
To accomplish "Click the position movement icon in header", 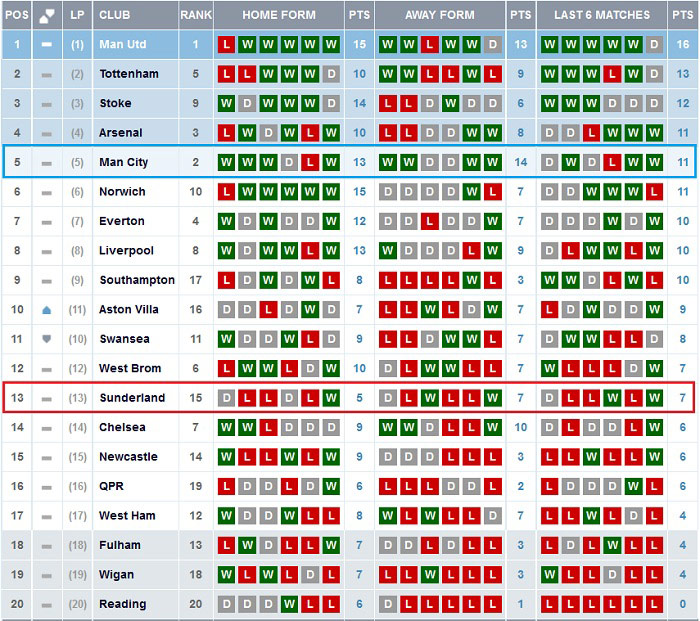I will (x=46, y=15).
